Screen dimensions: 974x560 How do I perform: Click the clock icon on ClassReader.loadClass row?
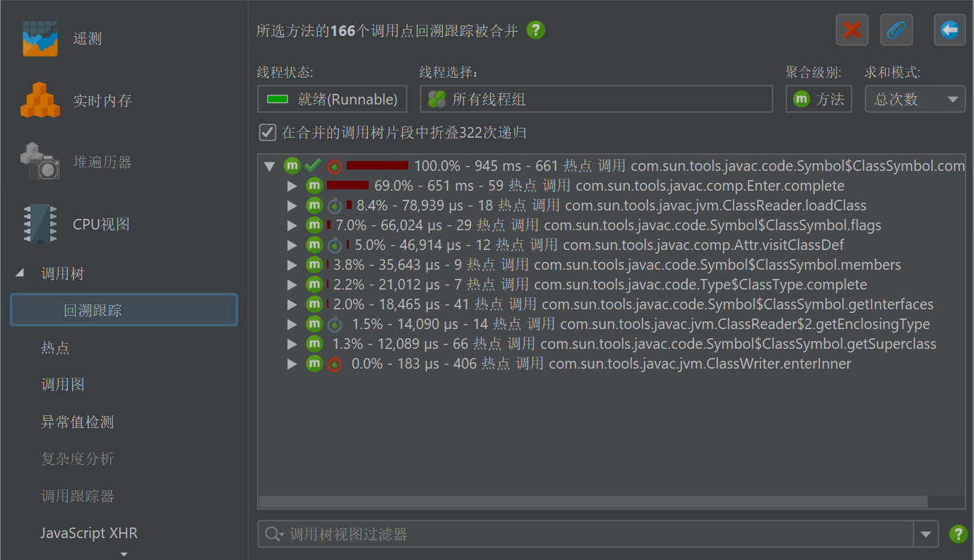pos(335,205)
